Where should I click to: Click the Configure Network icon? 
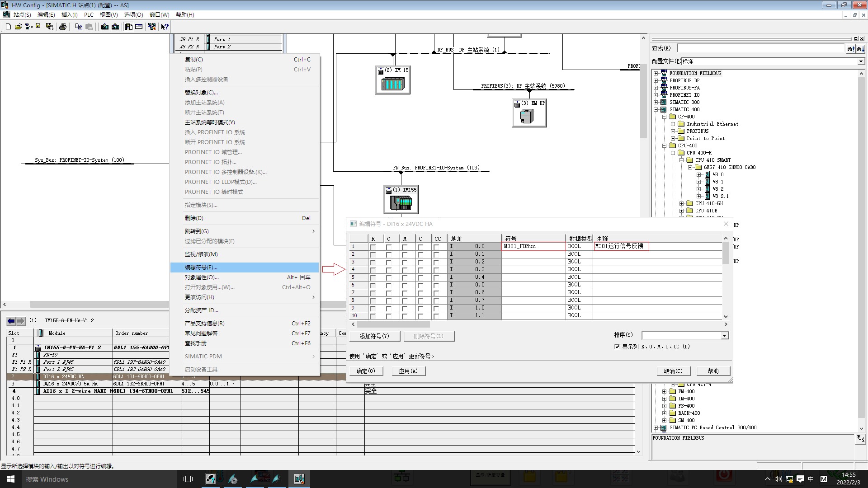[152, 27]
